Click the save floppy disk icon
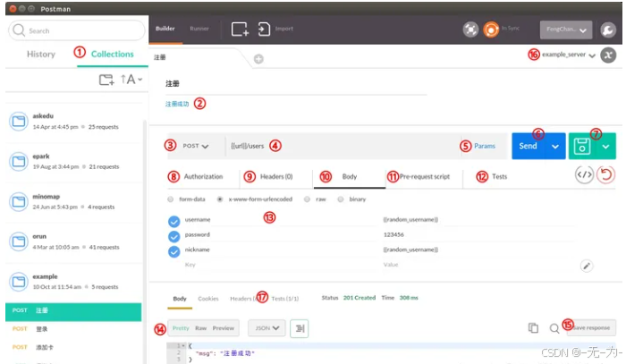This screenshot has width=626, height=364. pos(582,146)
